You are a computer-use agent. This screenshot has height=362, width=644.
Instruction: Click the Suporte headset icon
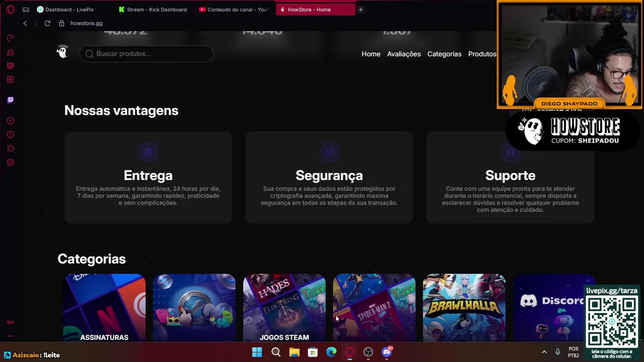[x=511, y=152]
